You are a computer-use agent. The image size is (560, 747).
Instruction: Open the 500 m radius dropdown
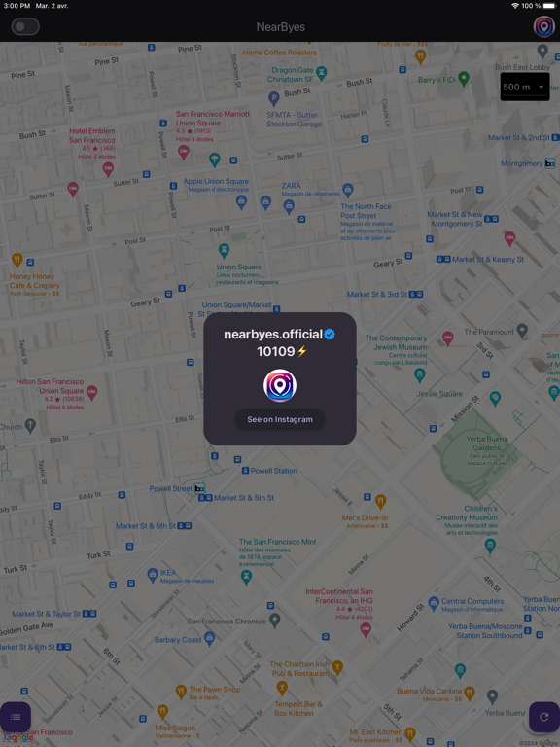click(525, 87)
